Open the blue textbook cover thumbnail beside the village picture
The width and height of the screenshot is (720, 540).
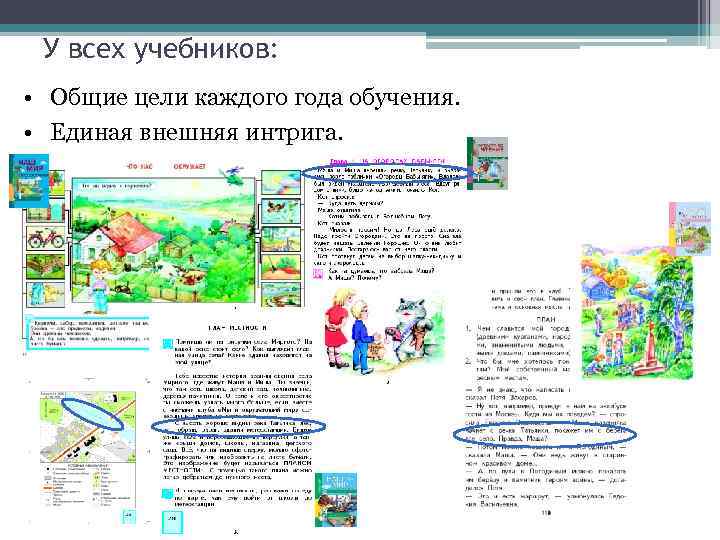[x=29, y=181]
